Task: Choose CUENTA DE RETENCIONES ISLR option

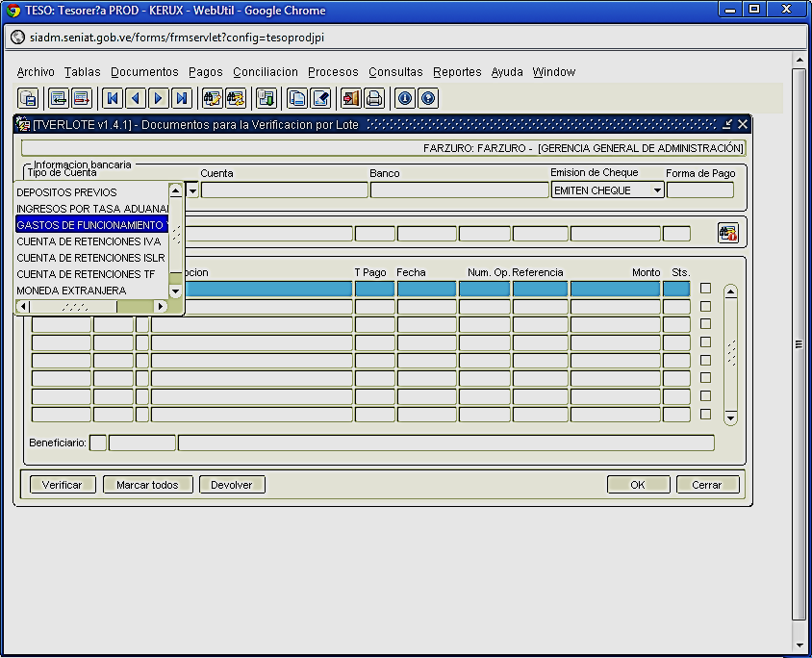Action: coord(92,258)
